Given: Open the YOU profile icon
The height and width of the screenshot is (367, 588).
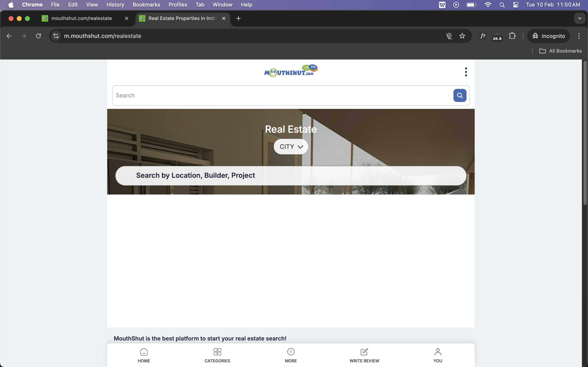Looking at the screenshot, I should [x=438, y=355].
